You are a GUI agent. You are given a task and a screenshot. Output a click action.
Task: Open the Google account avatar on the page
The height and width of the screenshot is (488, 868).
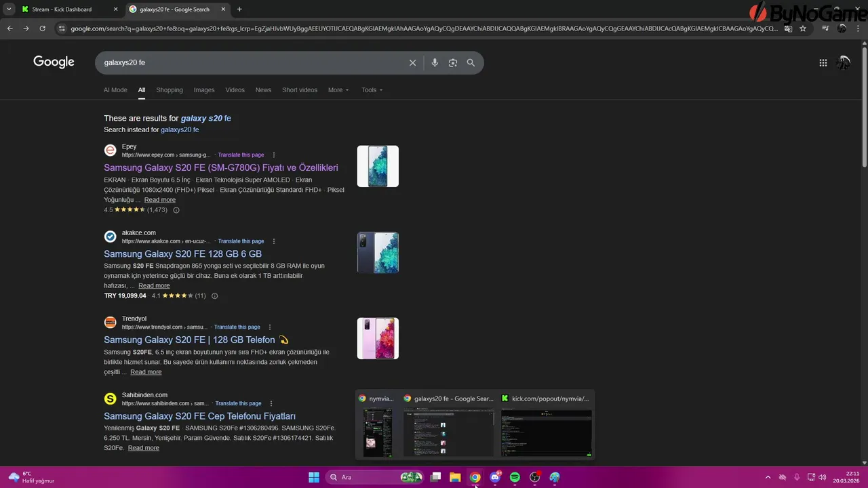844,62
